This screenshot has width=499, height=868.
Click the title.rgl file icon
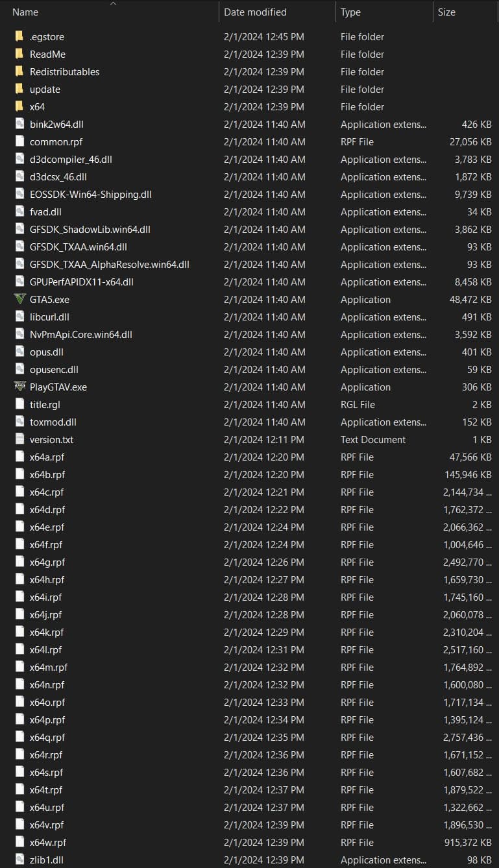19,404
